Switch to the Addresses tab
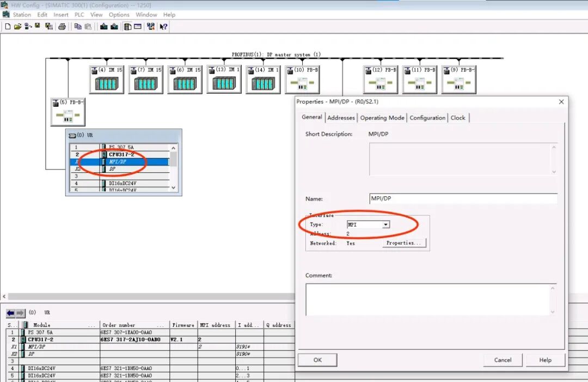588x382 pixels. (341, 118)
